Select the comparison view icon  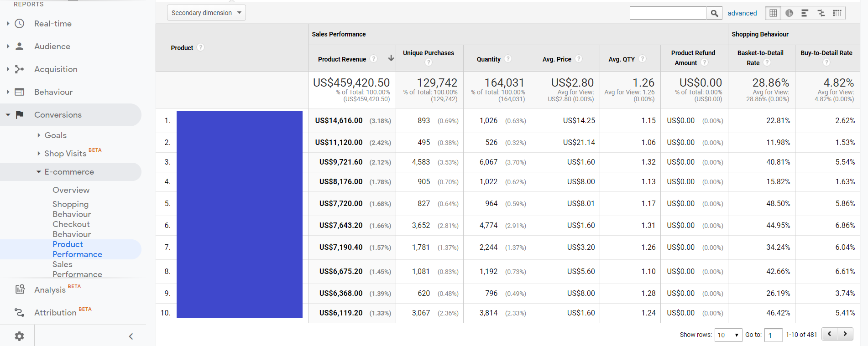click(x=821, y=13)
